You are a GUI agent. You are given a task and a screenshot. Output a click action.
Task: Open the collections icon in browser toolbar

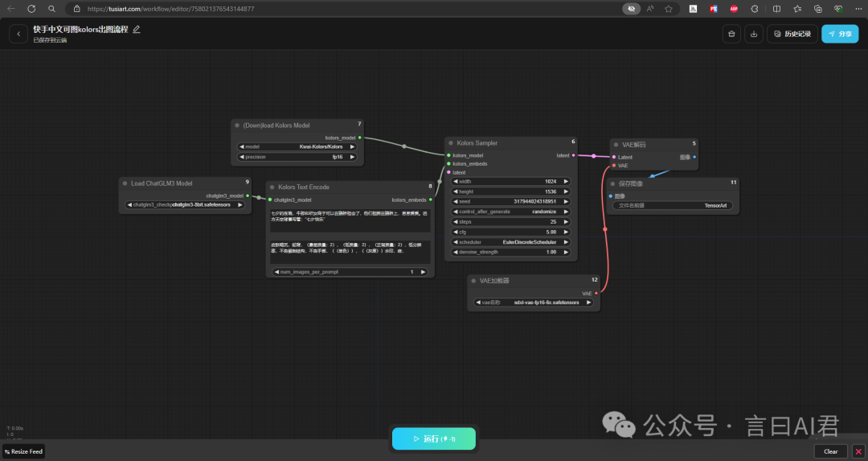point(818,9)
